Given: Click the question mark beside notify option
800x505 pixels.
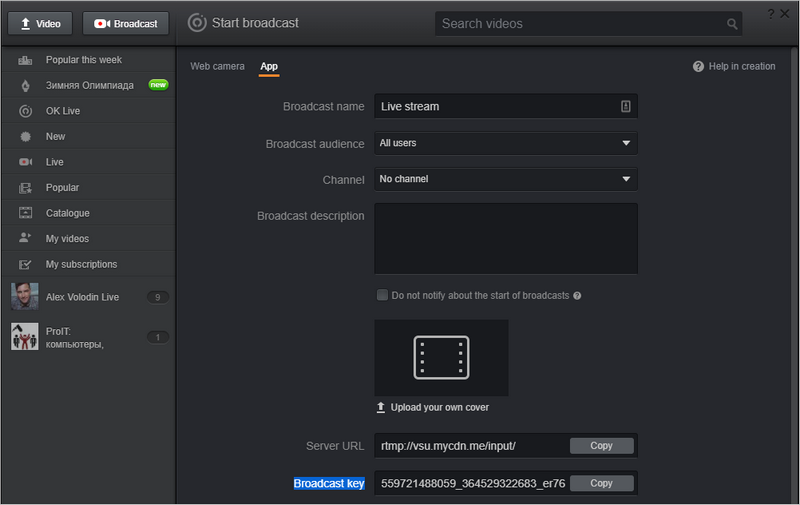Looking at the screenshot, I should [578, 296].
